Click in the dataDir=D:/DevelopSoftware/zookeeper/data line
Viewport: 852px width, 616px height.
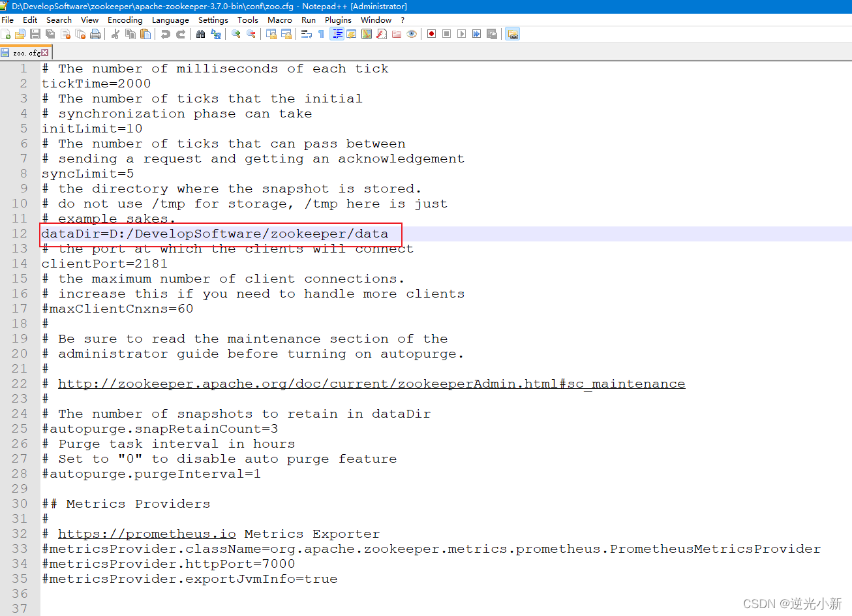(215, 234)
